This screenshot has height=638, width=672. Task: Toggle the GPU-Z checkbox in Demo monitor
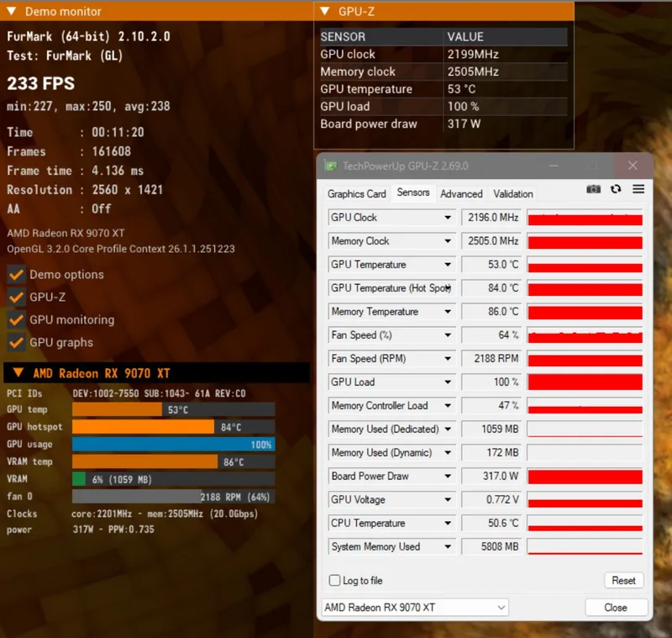pos(16,297)
